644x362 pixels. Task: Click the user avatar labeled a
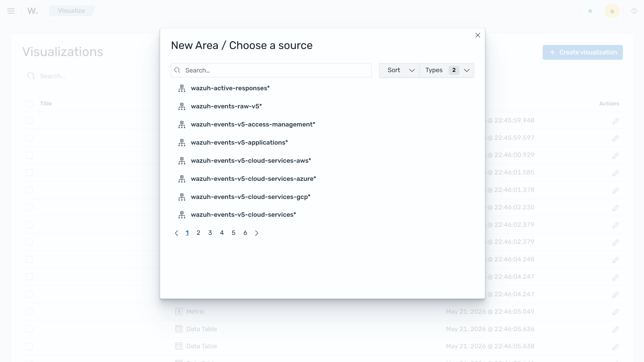612,11
